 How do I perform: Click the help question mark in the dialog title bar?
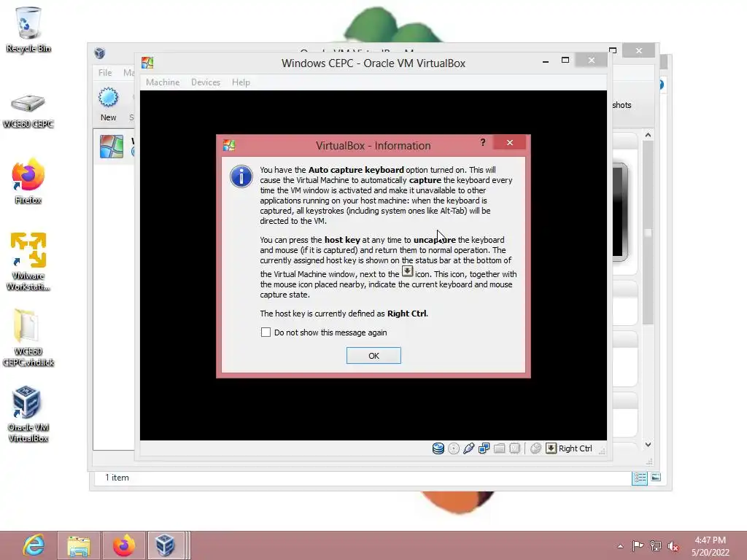point(483,142)
